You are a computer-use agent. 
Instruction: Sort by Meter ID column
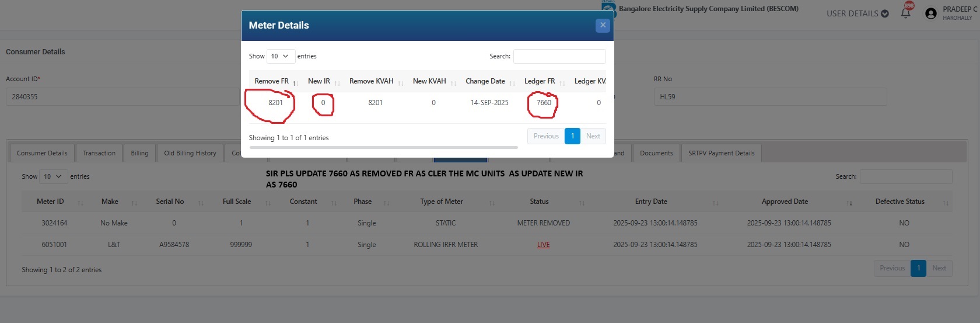coord(54,202)
